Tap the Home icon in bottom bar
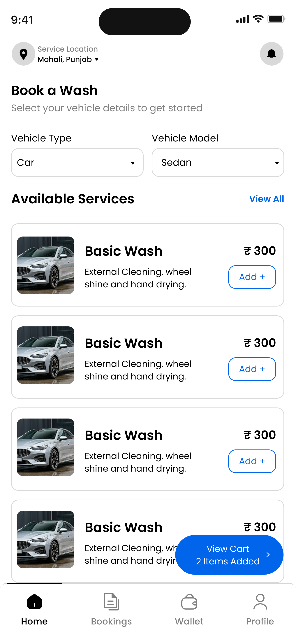 tap(34, 601)
